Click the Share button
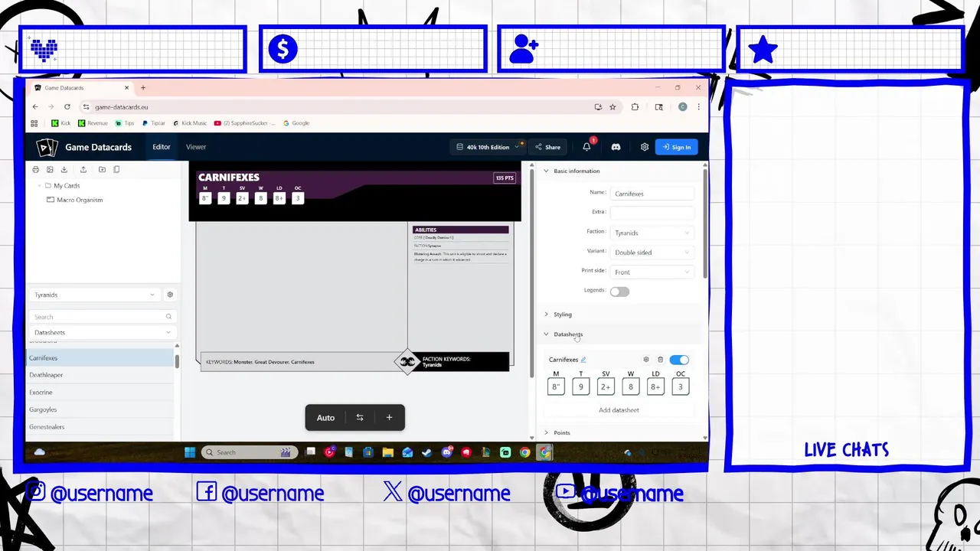Image resolution: width=980 pixels, height=551 pixels. [x=547, y=147]
